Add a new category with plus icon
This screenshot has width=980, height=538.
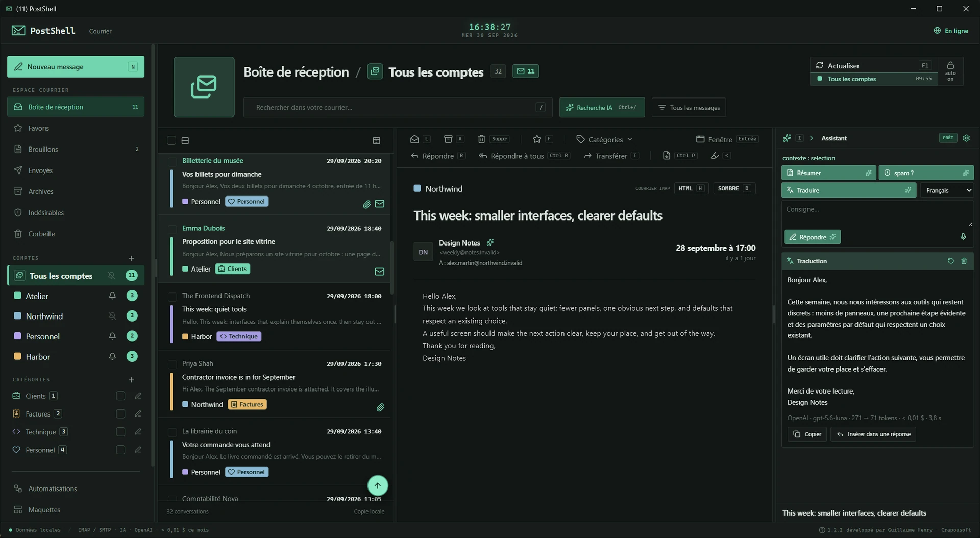coord(131,380)
